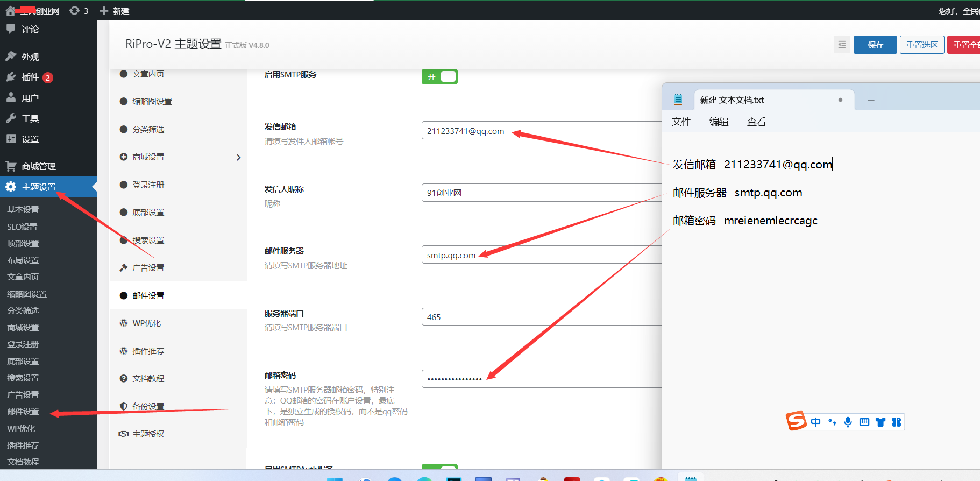Add a new Notepad tab with plus

point(871,100)
